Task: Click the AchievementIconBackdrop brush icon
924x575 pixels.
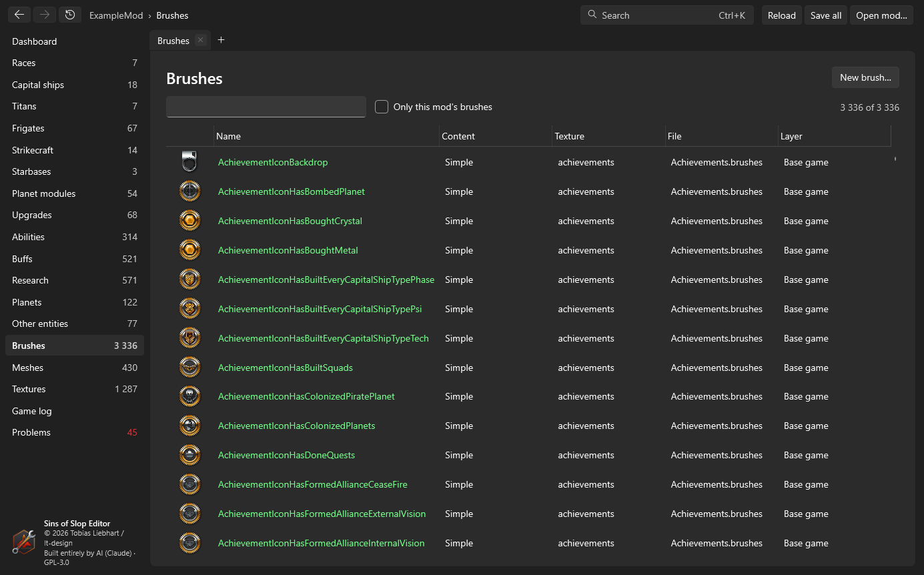Action: (x=189, y=162)
